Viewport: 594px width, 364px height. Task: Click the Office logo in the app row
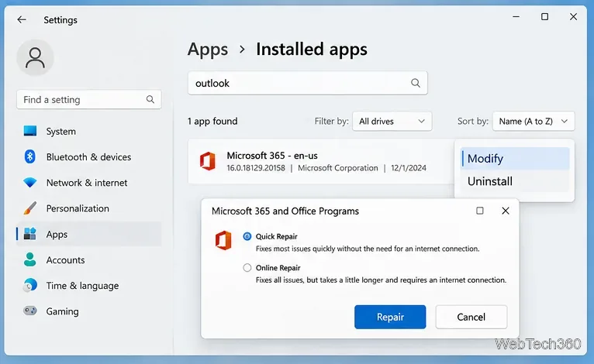click(208, 161)
